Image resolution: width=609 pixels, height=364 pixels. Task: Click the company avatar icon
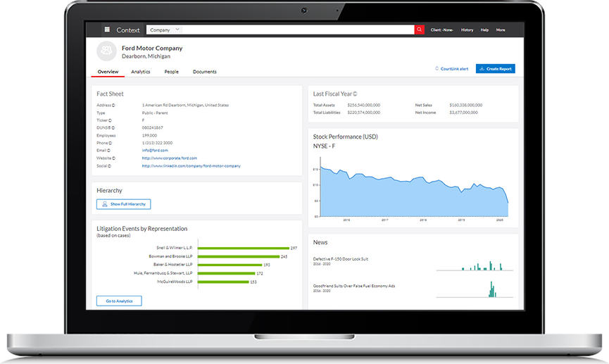tap(106, 51)
